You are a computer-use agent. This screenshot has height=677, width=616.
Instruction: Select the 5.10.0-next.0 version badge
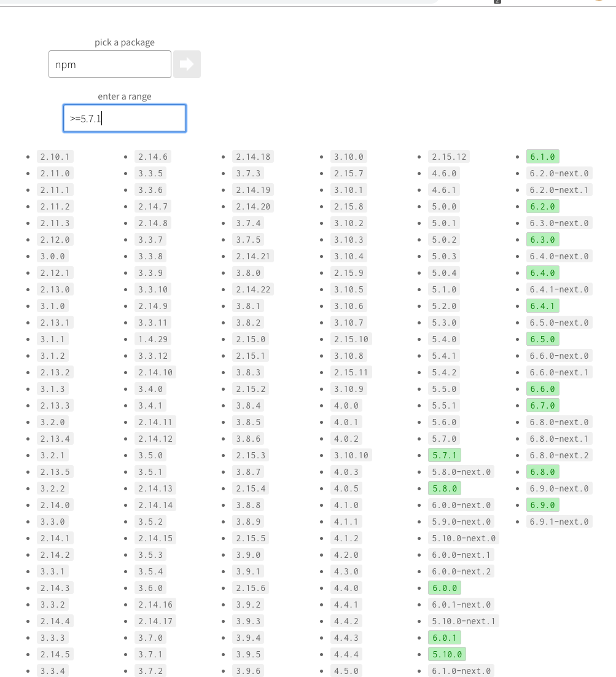464,538
